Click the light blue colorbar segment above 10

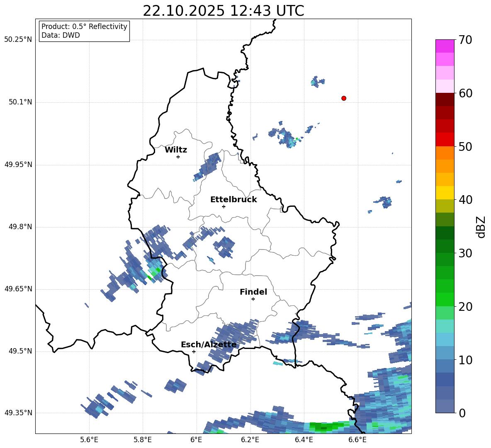pos(445,353)
